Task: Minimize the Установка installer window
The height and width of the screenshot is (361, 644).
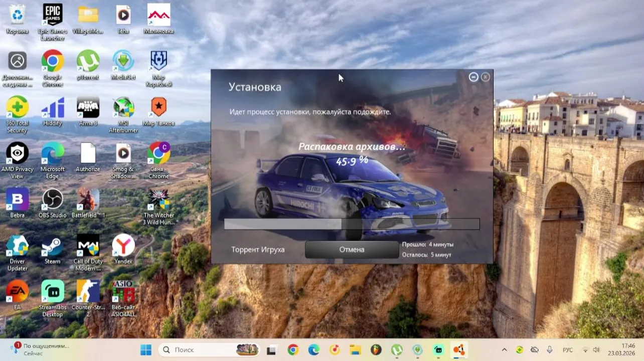Action: pyautogui.click(x=473, y=77)
